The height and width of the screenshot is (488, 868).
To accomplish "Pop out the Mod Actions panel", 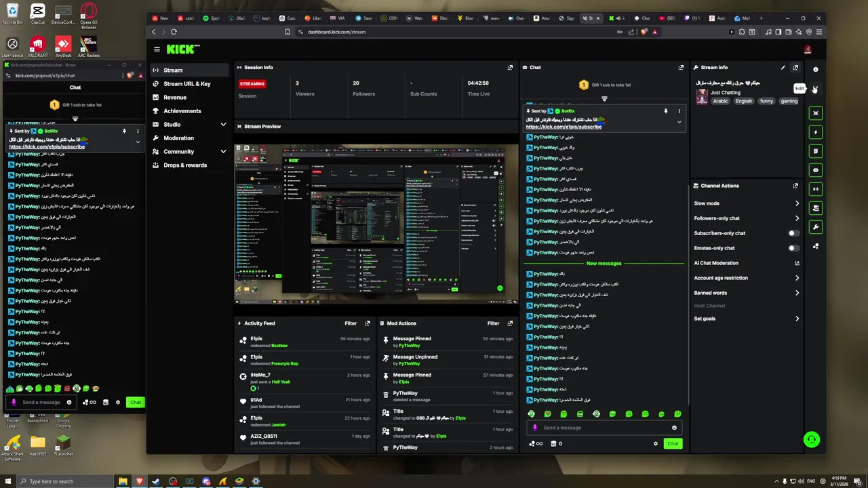I will [510, 323].
